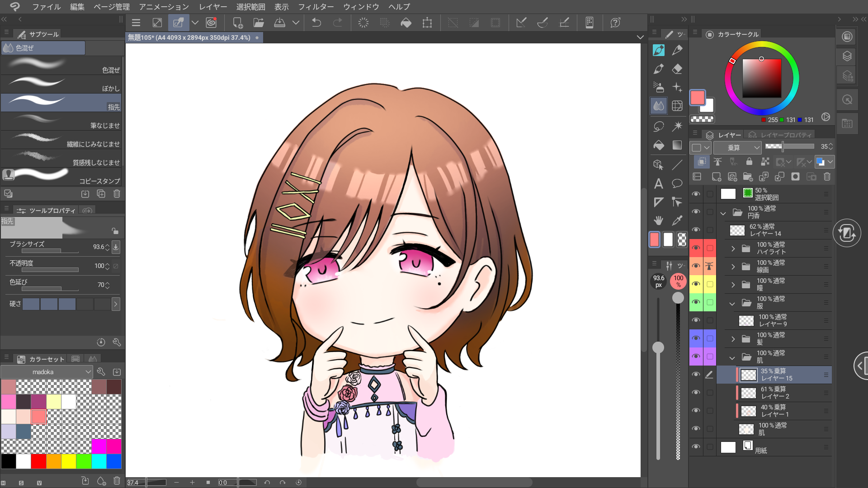Select the Gradient tool
868x488 pixels.
[677, 145]
